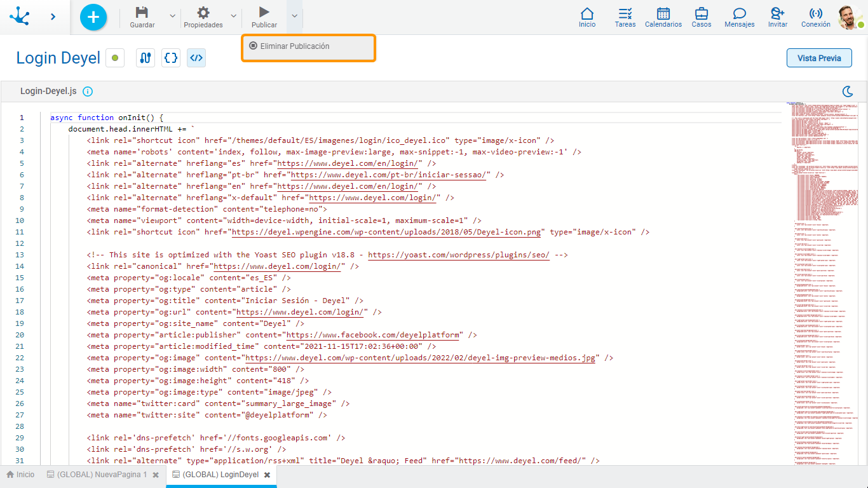
Task: Save with the Guardar floppy icon
Action: (142, 13)
